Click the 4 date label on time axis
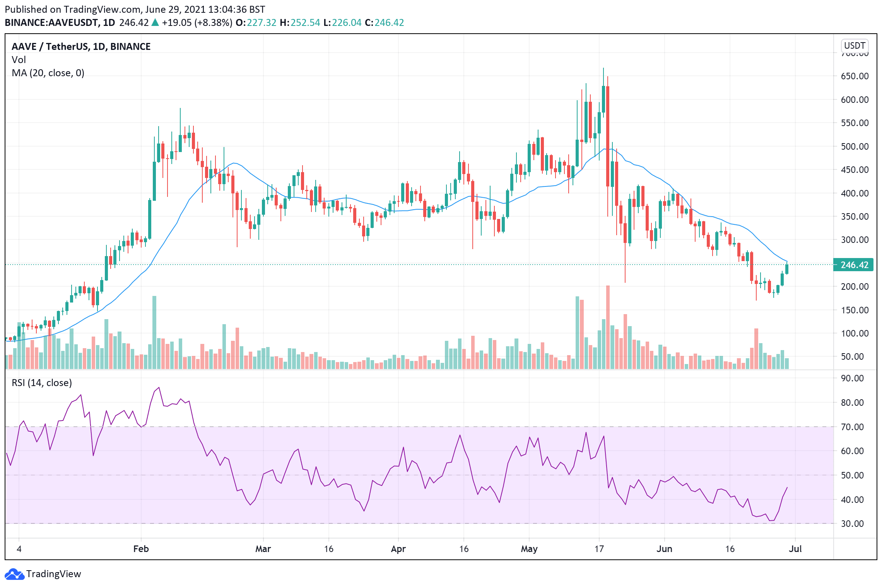Screen dimensions: 882x588 point(19,549)
